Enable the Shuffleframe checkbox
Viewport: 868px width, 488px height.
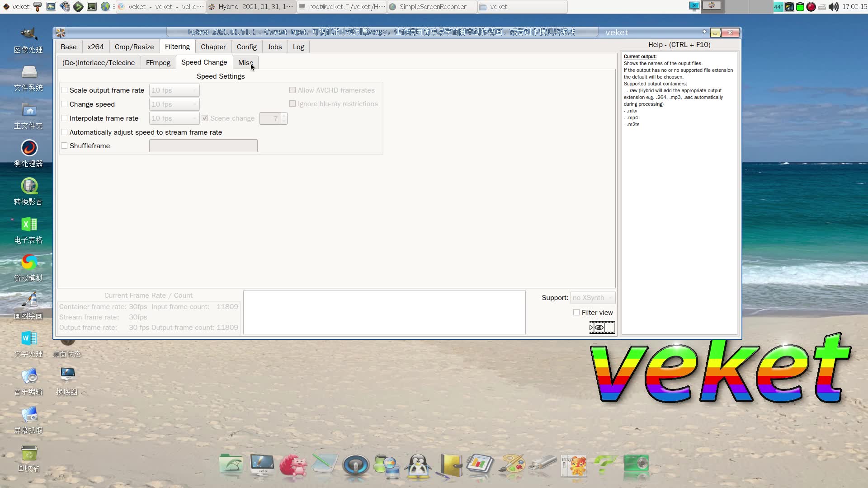(x=65, y=146)
